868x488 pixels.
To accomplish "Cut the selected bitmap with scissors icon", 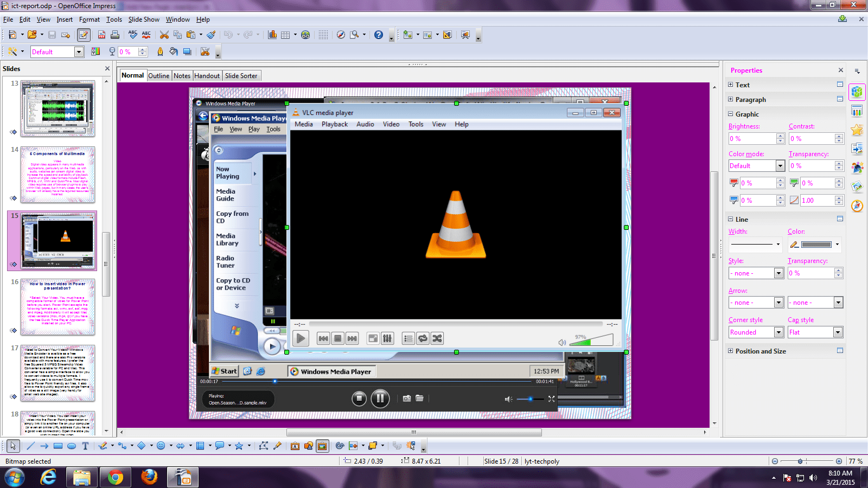I will [x=164, y=35].
